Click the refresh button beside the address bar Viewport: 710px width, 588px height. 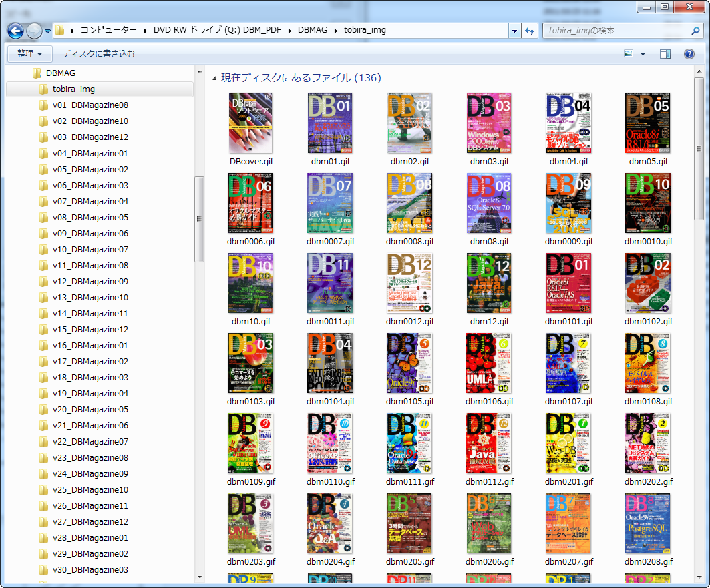pyautogui.click(x=530, y=31)
